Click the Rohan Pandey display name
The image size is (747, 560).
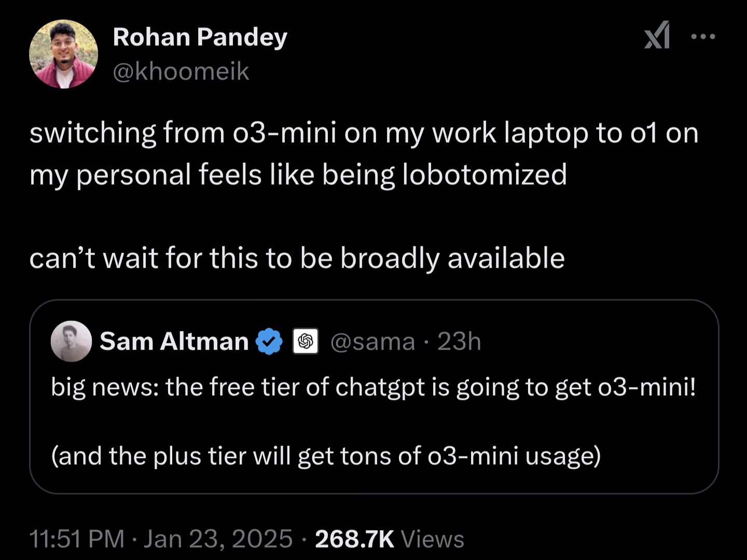tap(200, 38)
